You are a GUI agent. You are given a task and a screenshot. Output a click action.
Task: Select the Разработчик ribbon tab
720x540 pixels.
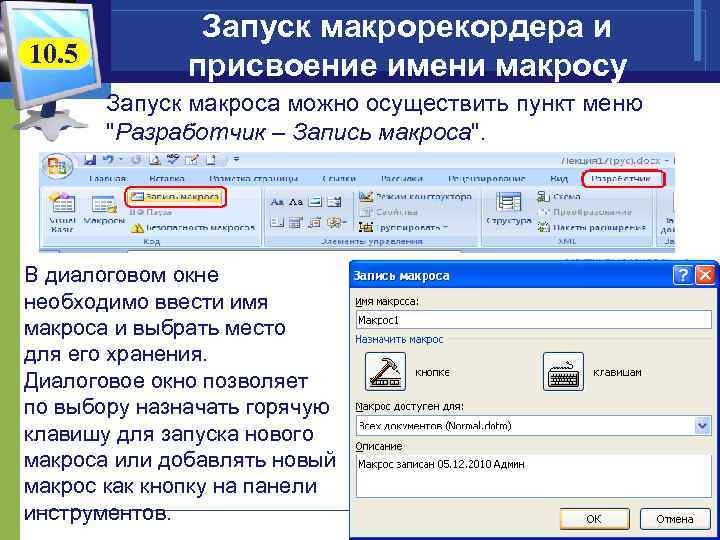coord(623,179)
